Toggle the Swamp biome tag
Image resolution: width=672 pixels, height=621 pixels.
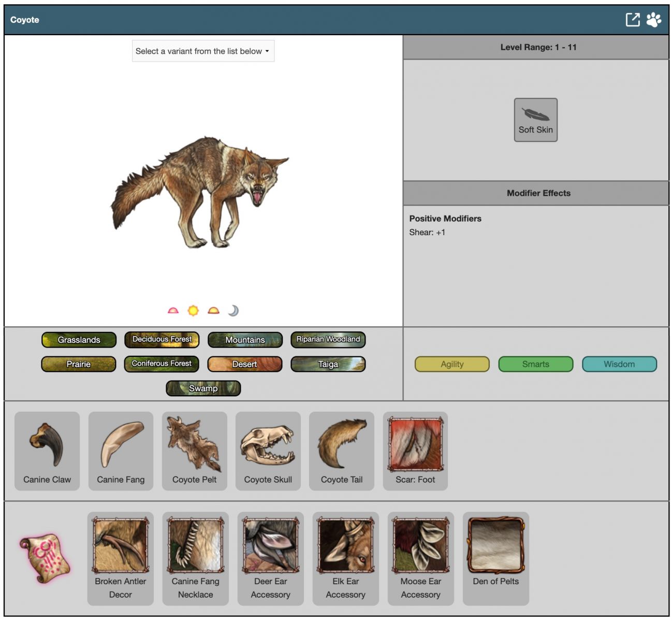tap(203, 388)
